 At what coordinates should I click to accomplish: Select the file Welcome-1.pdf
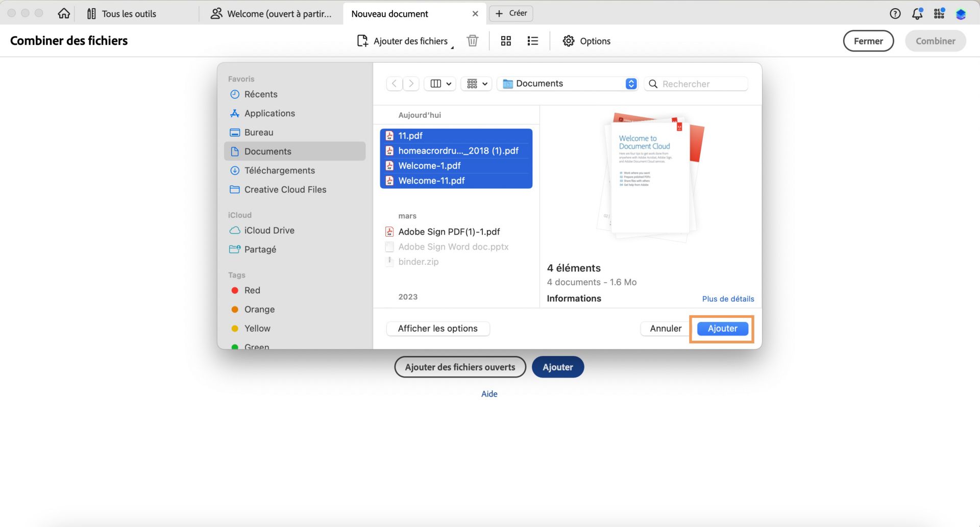click(x=456, y=166)
